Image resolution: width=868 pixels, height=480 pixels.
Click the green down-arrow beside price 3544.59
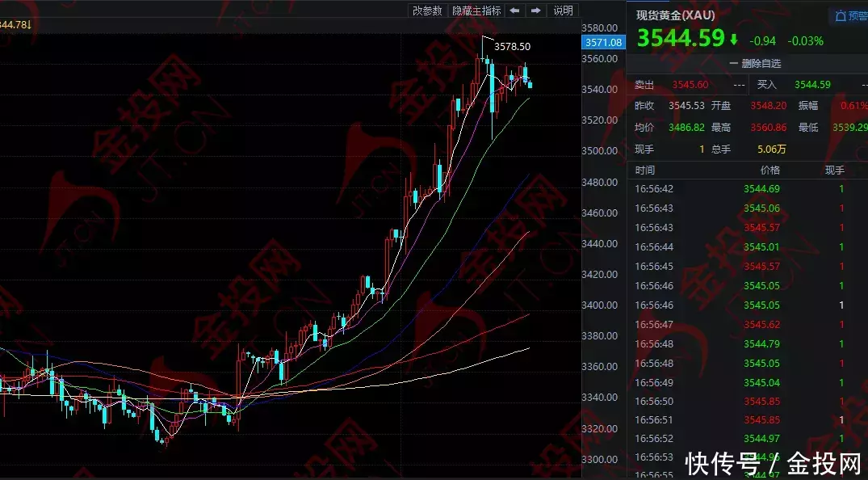pyautogui.click(x=733, y=39)
